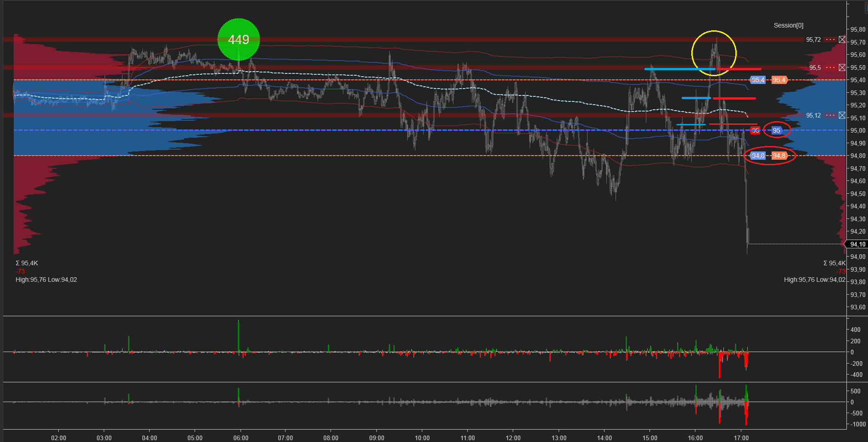Click the 95,5 level price label
This screenshot has height=442, width=868.
(815, 67)
